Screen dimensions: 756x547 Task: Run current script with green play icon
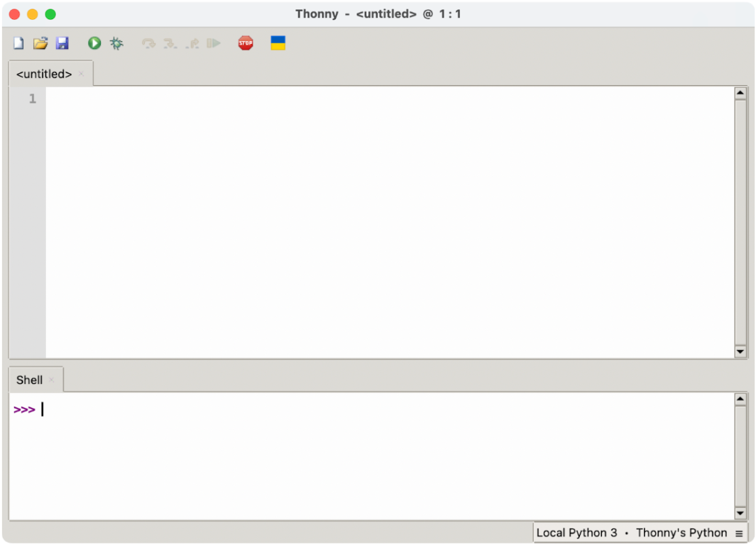point(94,43)
